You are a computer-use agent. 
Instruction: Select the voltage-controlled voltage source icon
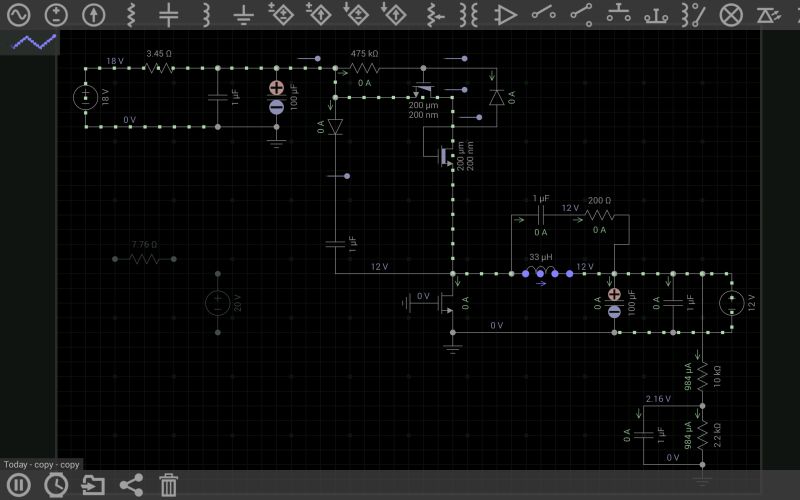point(281,14)
